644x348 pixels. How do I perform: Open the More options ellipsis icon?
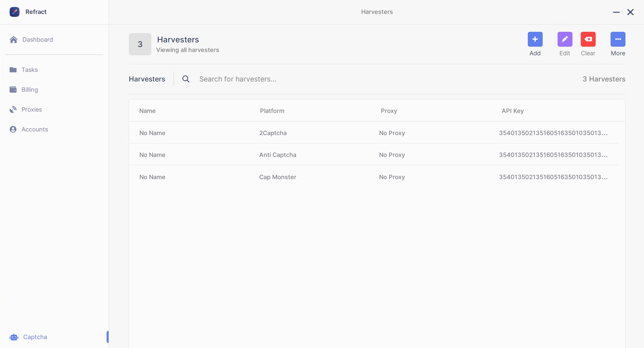click(x=618, y=39)
